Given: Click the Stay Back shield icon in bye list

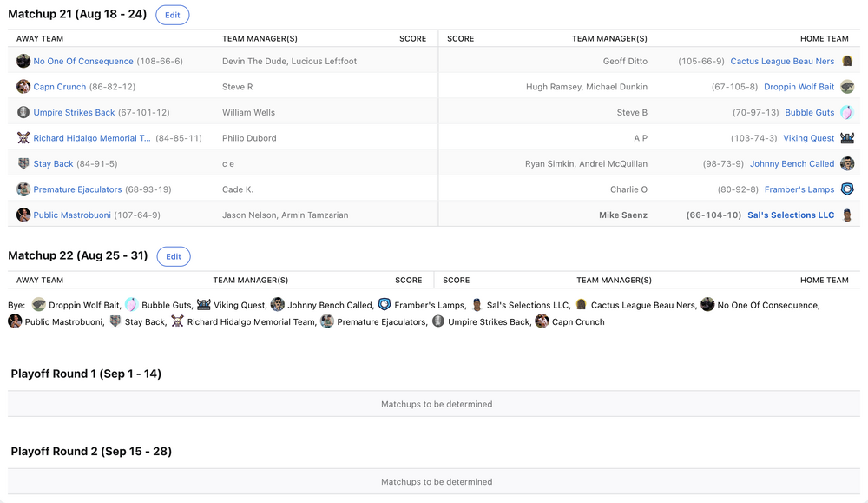Looking at the screenshot, I should (x=116, y=321).
